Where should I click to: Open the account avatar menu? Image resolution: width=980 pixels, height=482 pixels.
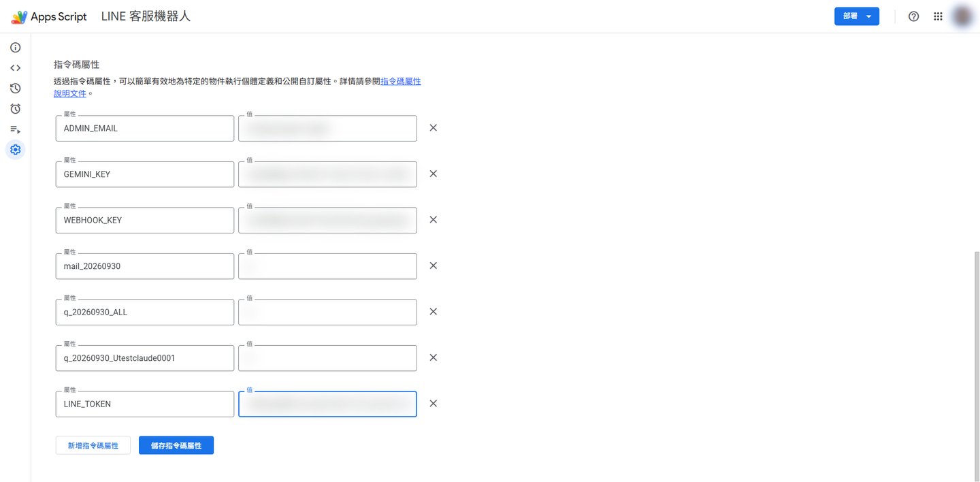(962, 16)
